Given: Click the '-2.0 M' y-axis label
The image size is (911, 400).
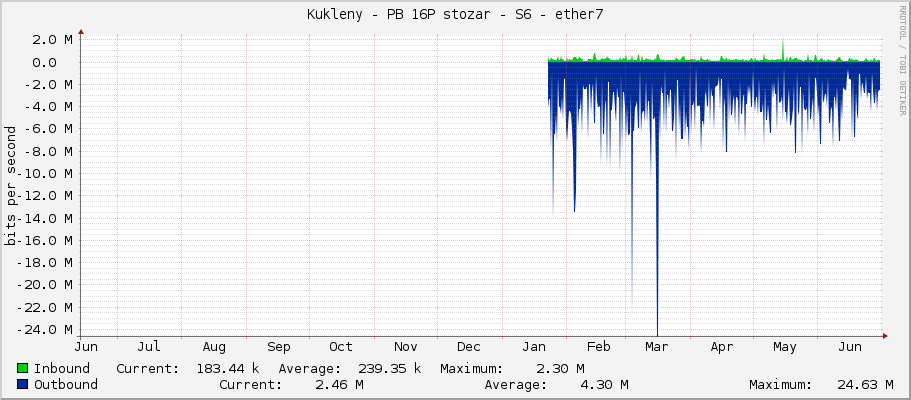Looking at the screenshot, I should [48, 84].
